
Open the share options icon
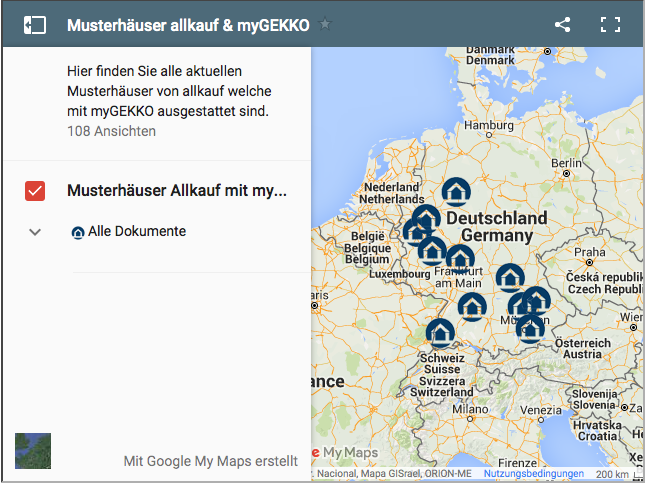562,25
